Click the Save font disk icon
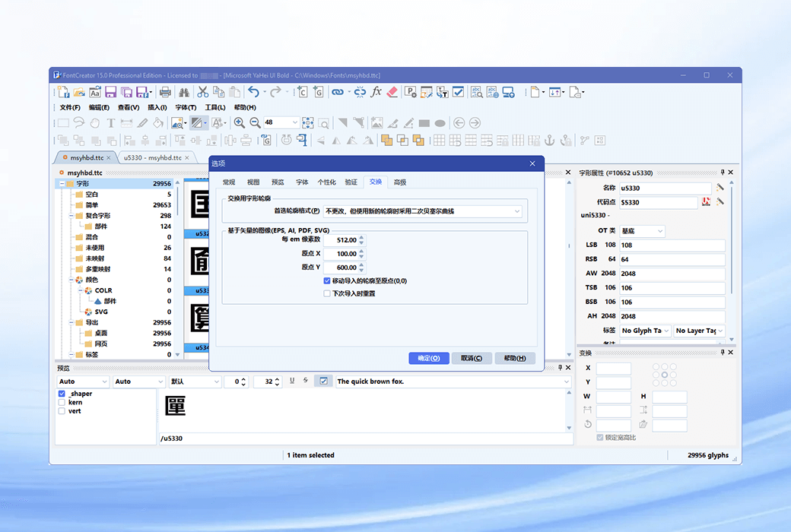 tap(110, 92)
